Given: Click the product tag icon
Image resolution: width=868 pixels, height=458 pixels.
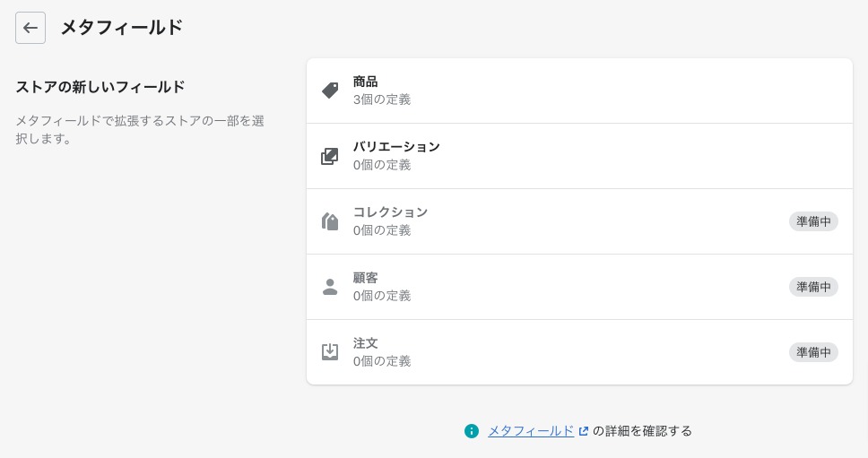Looking at the screenshot, I should coord(330,91).
